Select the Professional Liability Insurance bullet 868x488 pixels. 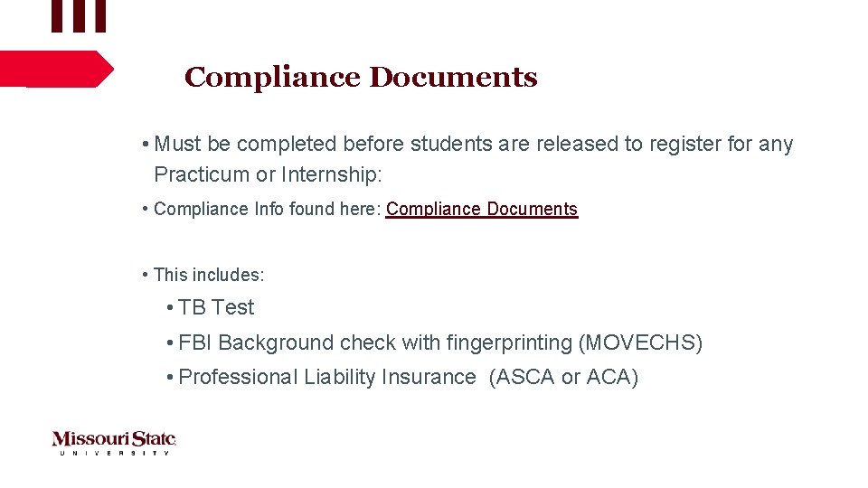tap(326, 377)
